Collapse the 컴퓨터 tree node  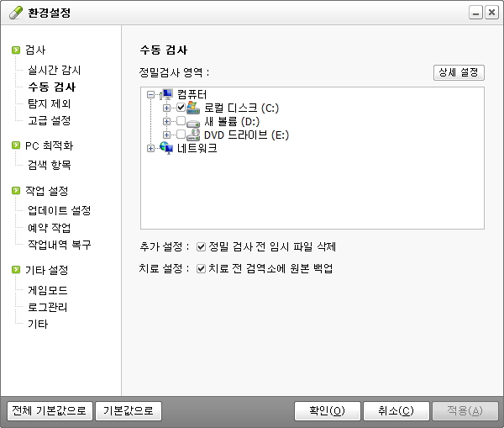click(x=151, y=95)
